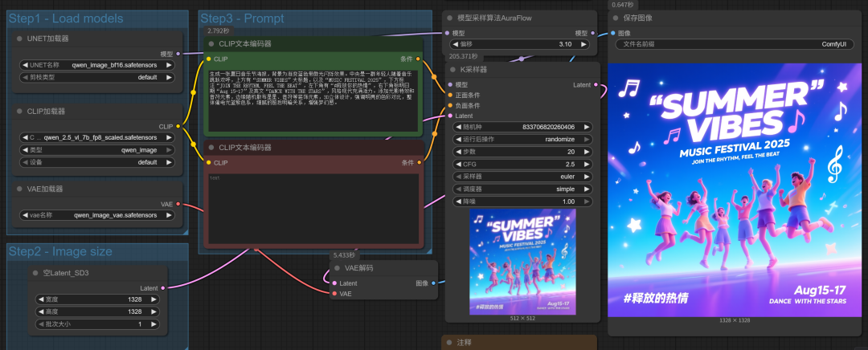Click the K采样器 preview thumbnail
868x350 pixels.
tap(522, 262)
